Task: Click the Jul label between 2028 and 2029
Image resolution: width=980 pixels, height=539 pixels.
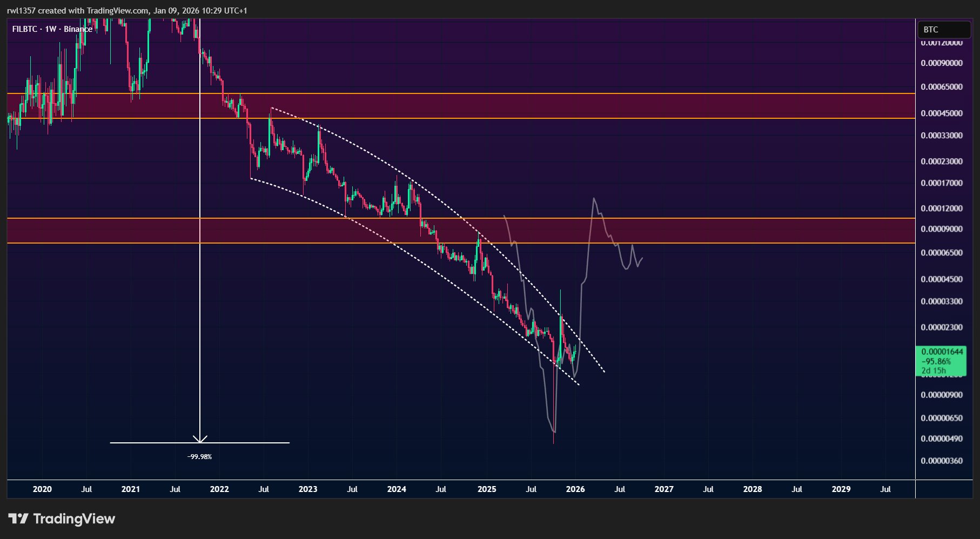Action: click(797, 489)
